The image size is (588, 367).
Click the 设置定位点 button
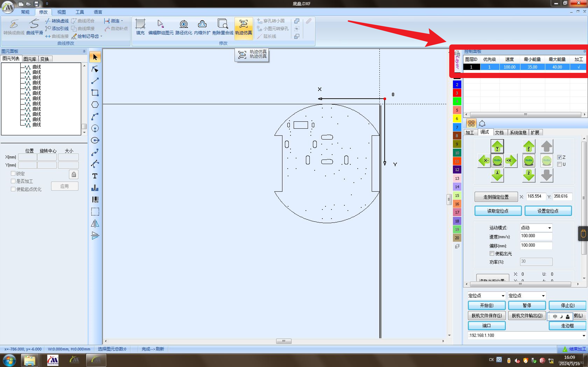[548, 211]
